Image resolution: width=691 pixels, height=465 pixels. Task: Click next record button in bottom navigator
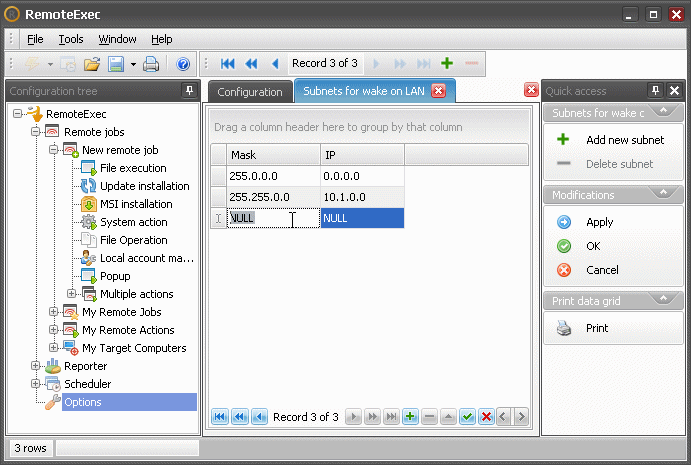point(353,417)
